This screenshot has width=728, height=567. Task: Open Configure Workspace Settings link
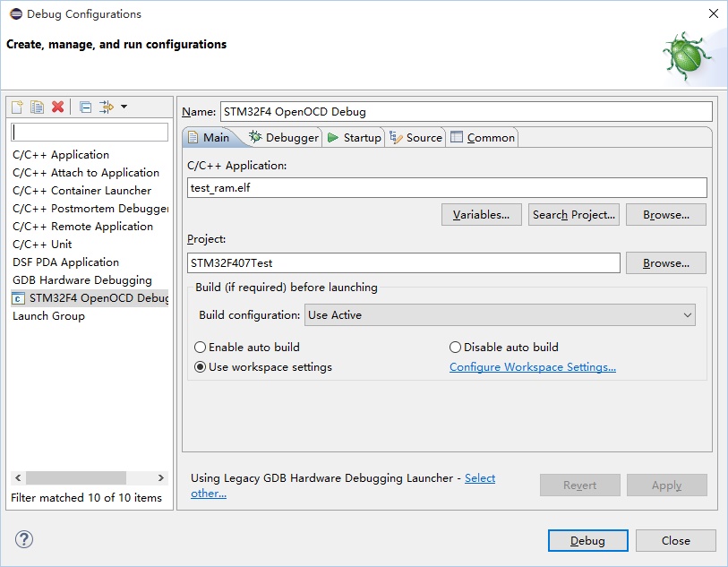pyautogui.click(x=533, y=367)
